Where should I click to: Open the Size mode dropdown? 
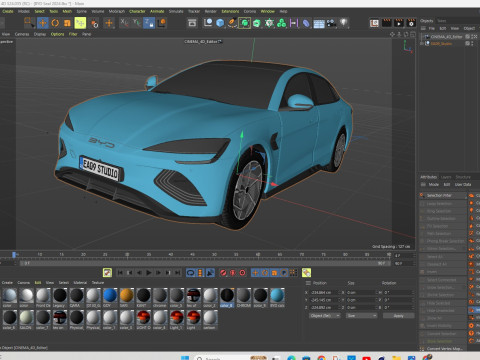361,315
